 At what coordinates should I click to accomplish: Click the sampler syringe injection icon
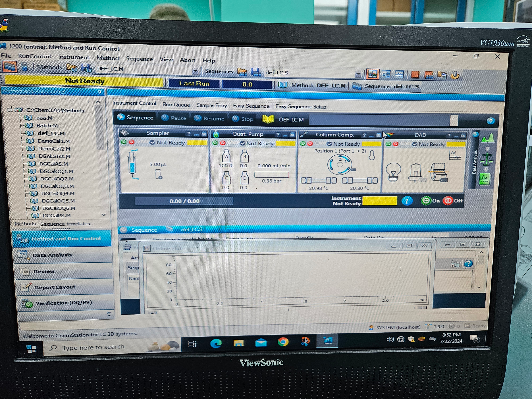coord(132,165)
